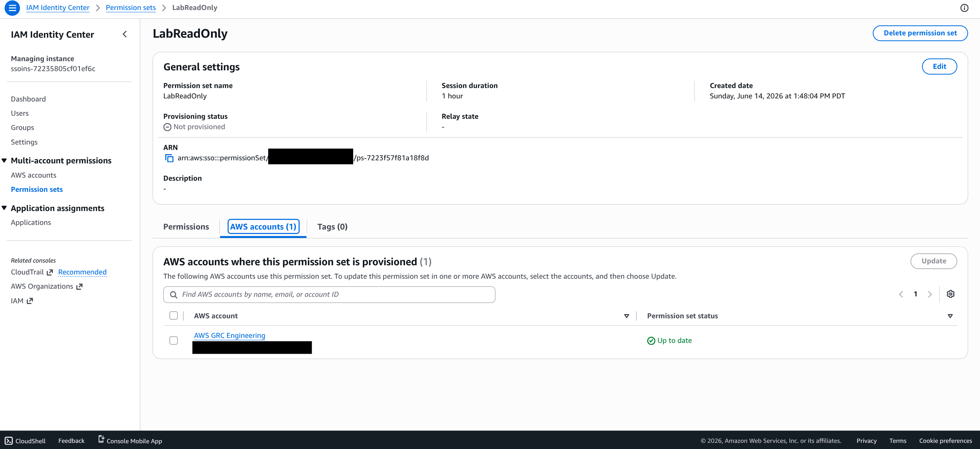The image size is (980, 449).
Task: Open Applications in the sidebar
Action: pos(31,223)
